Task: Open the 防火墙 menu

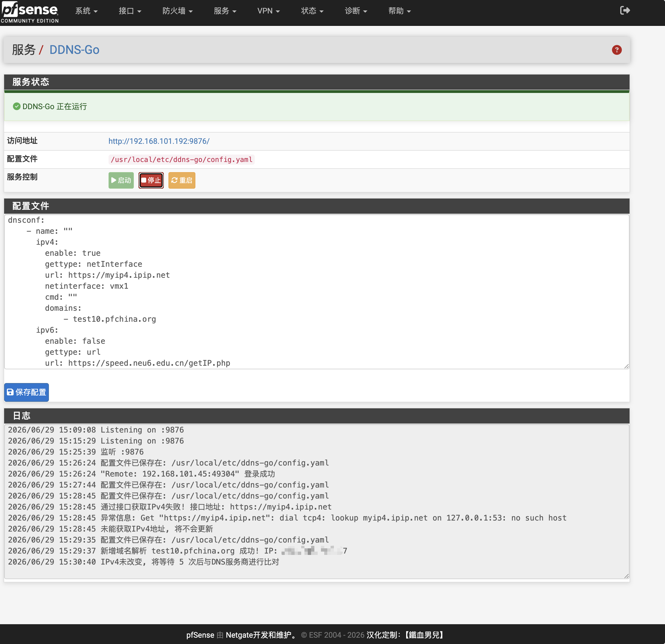Action: tap(178, 11)
